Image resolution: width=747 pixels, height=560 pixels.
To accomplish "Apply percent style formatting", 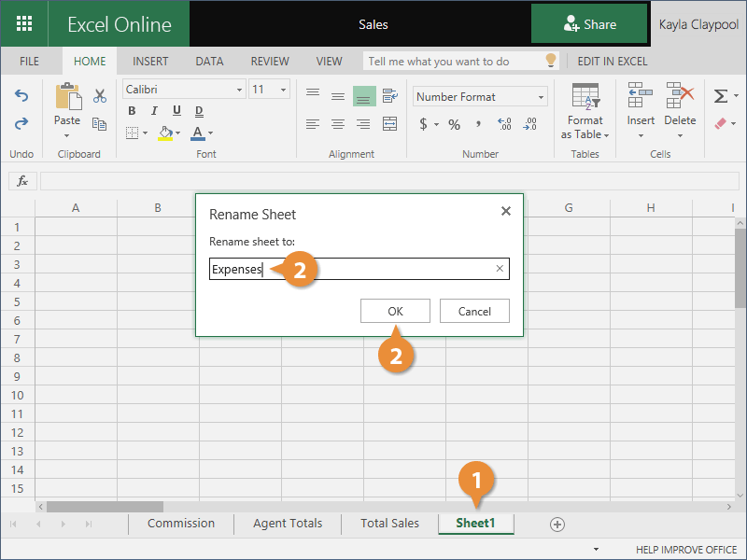I will [454, 124].
